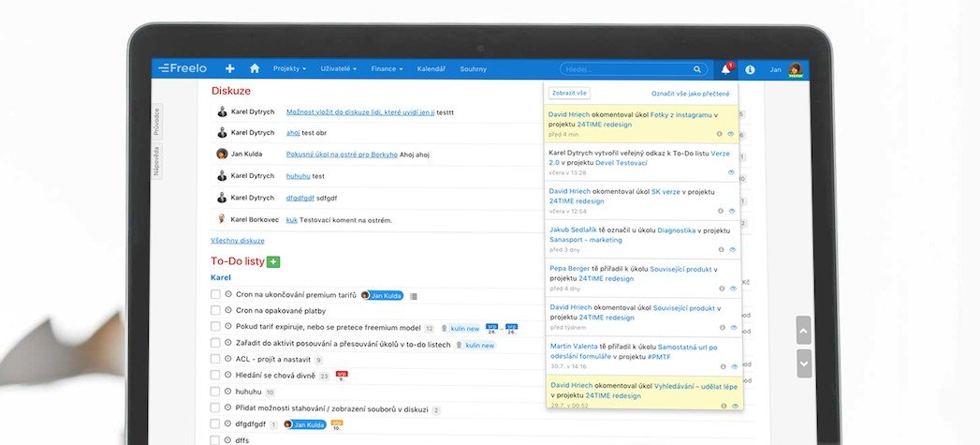Click the clock icon for Hledání se chová divně
The image size is (980, 445).
pos(228,375)
